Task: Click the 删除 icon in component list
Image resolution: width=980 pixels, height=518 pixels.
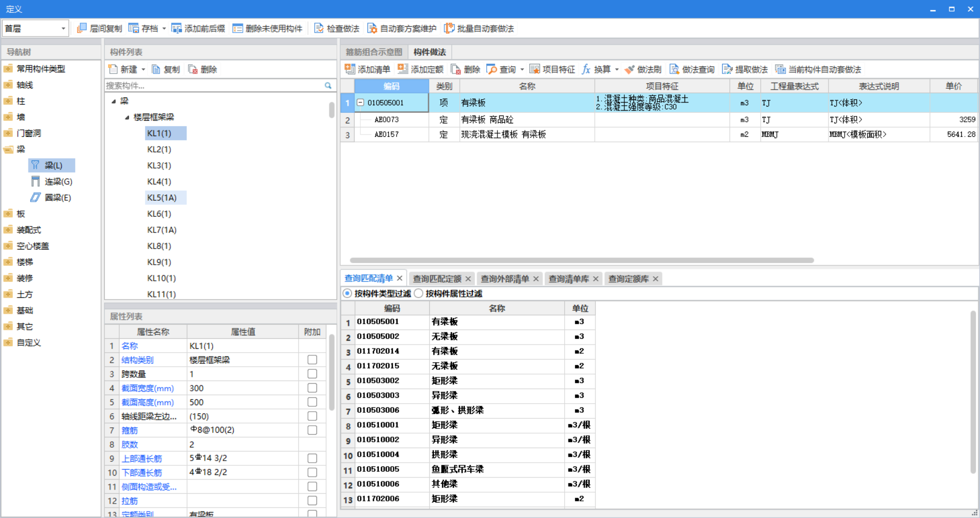Action: coord(192,69)
